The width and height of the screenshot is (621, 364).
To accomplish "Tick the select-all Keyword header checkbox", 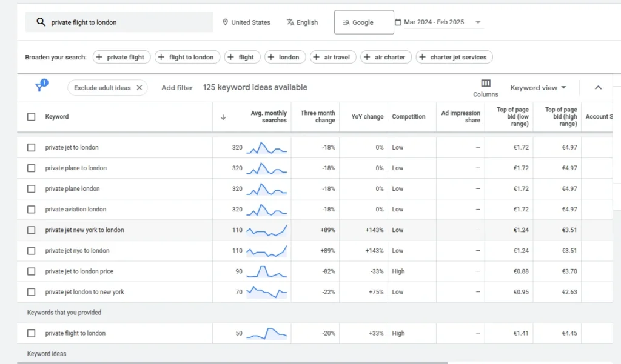I will 32,117.
